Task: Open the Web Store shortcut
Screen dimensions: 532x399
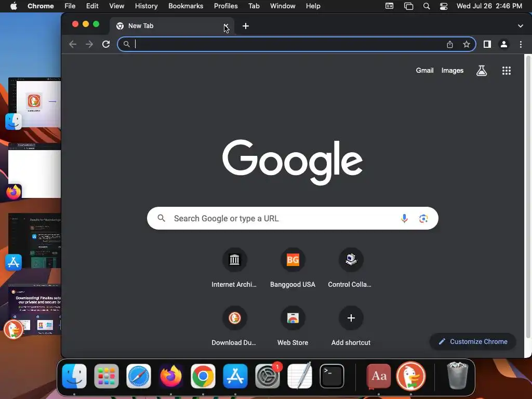Action: [292, 326]
